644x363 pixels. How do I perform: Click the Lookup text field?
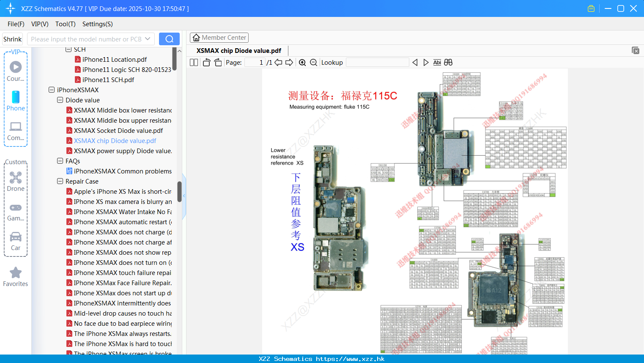click(377, 63)
